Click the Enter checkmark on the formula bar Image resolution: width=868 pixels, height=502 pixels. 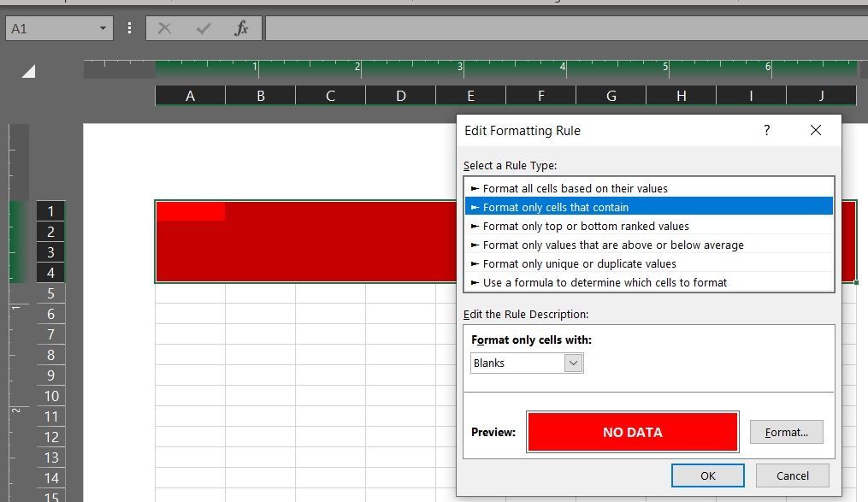[x=203, y=27]
